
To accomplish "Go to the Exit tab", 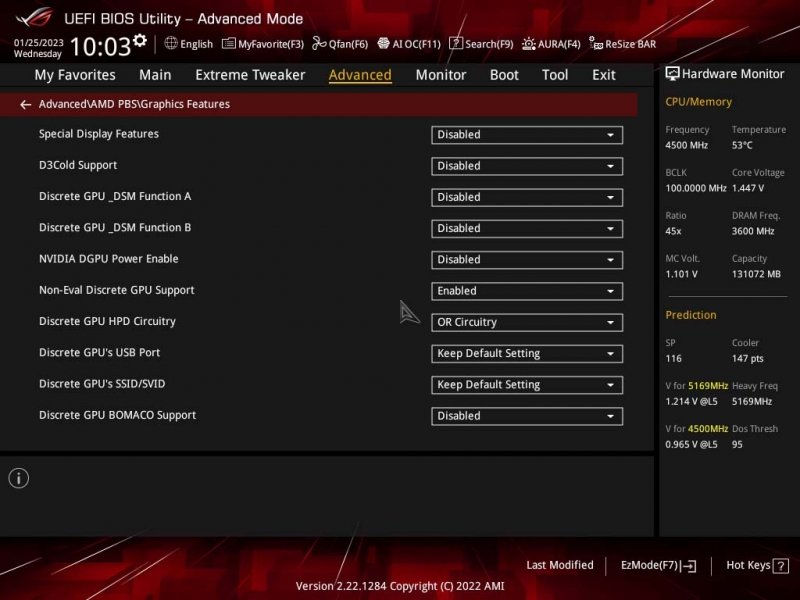I will pos(604,75).
